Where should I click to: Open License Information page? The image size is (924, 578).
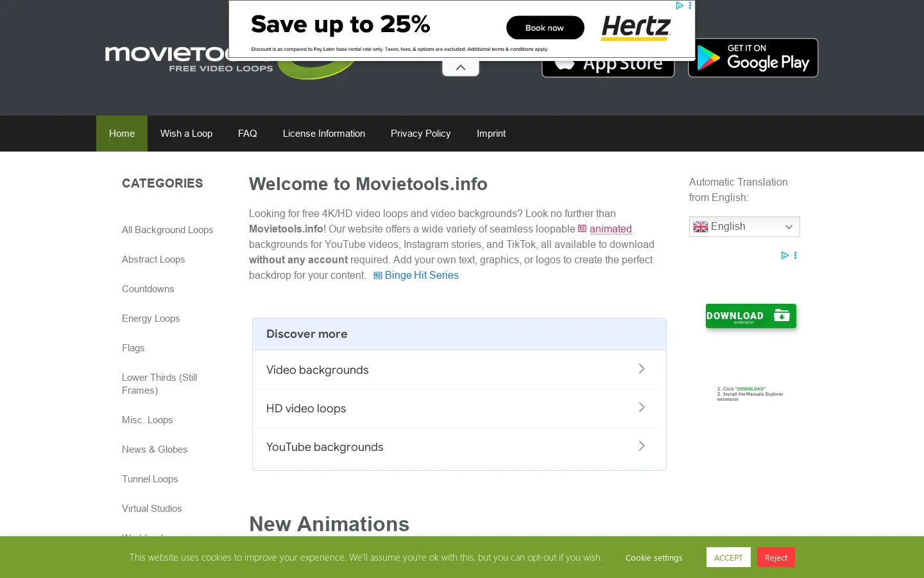324,134
